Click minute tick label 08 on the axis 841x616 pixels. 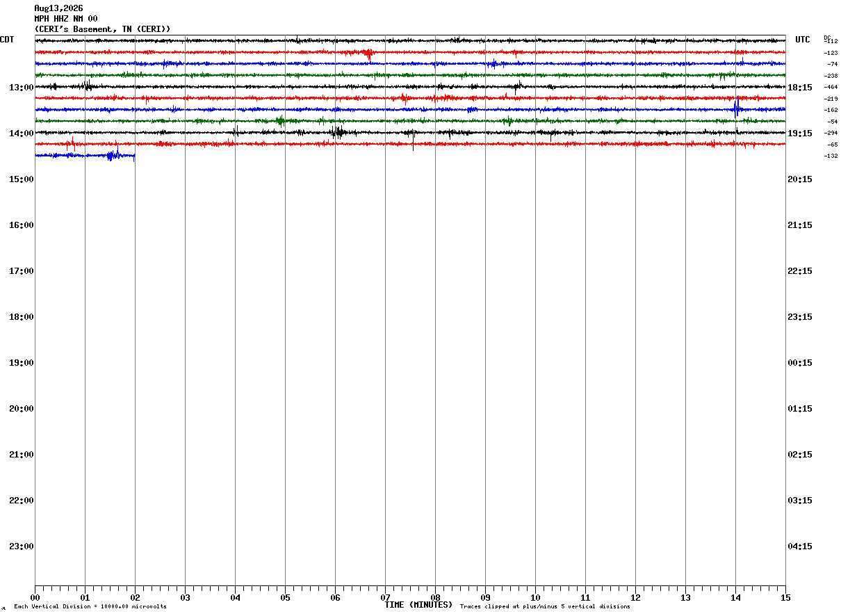(435, 598)
